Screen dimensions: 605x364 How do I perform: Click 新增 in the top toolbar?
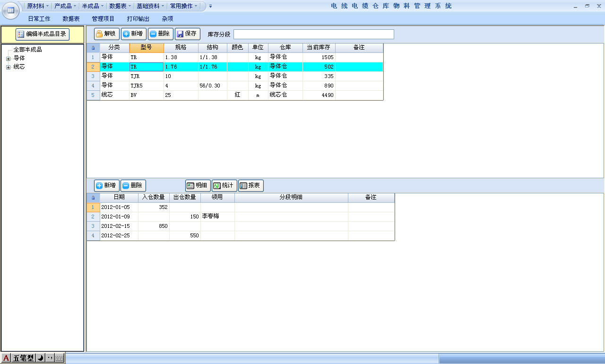click(133, 34)
